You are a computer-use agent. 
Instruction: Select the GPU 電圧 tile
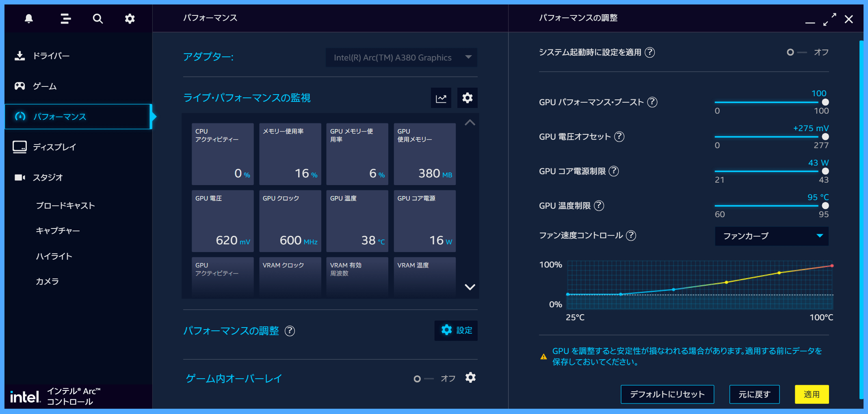tap(223, 221)
